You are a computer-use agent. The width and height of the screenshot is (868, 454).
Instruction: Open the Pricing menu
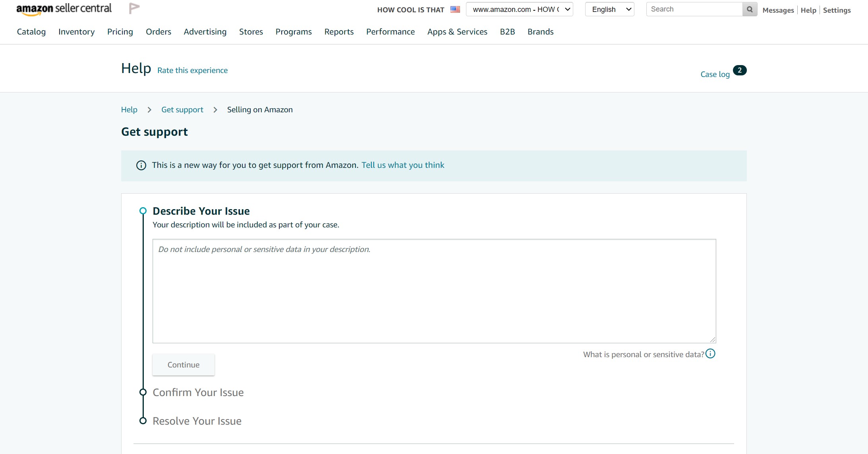120,32
